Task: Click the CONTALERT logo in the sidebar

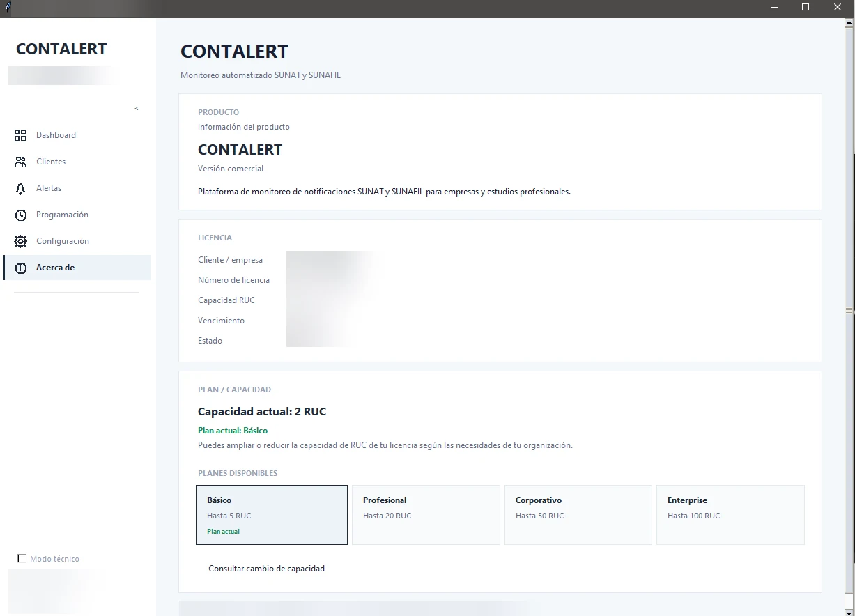Action: (x=61, y=49)
